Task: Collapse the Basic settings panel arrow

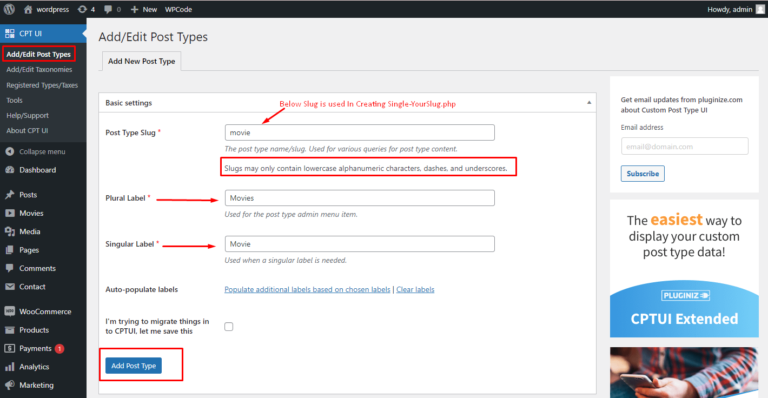Action: coord(589,103)
